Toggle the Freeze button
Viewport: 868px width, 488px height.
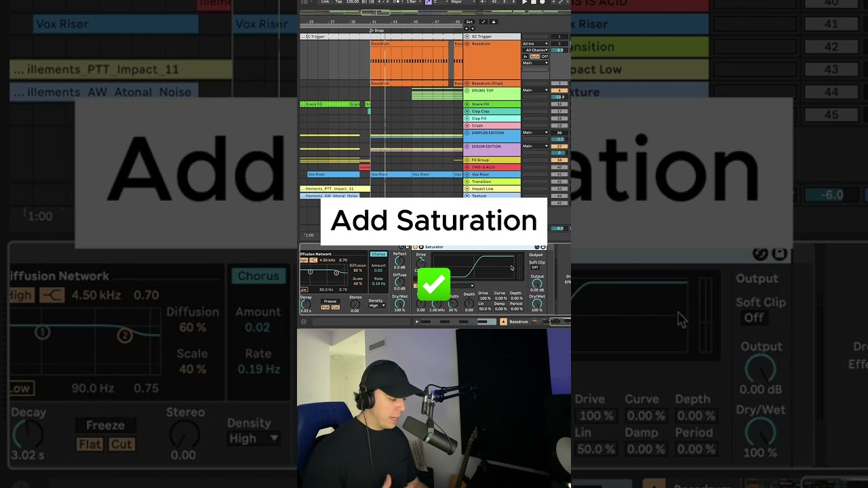330,301
